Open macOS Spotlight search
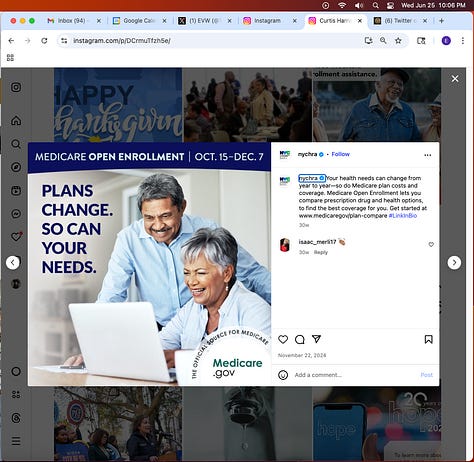The image size is (474, 462). click(376, 5)
